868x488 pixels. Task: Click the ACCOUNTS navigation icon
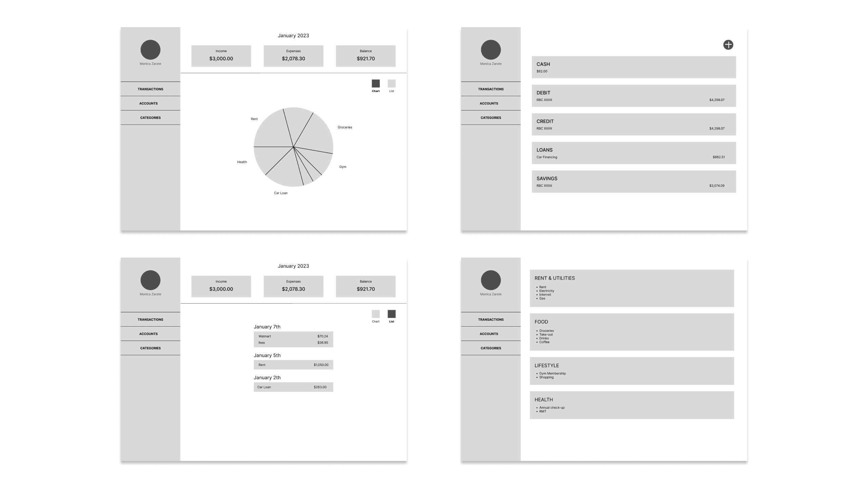149,103
